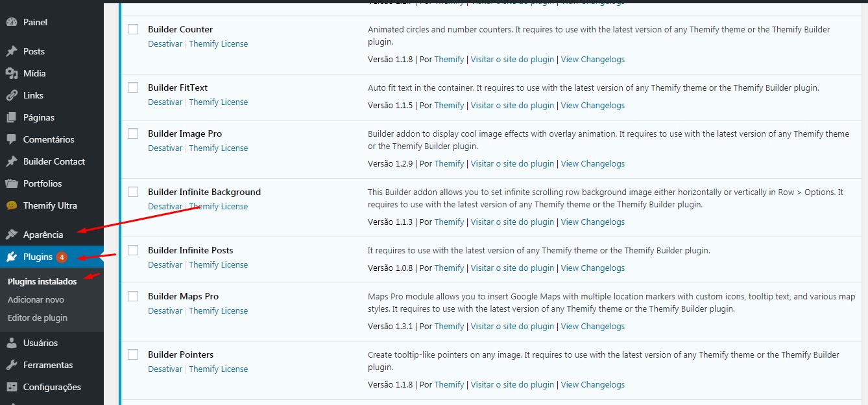Viewport: 868px width, 405px height.
Task: Click the Usuários user icon
Action: click(x=11, y=343)
